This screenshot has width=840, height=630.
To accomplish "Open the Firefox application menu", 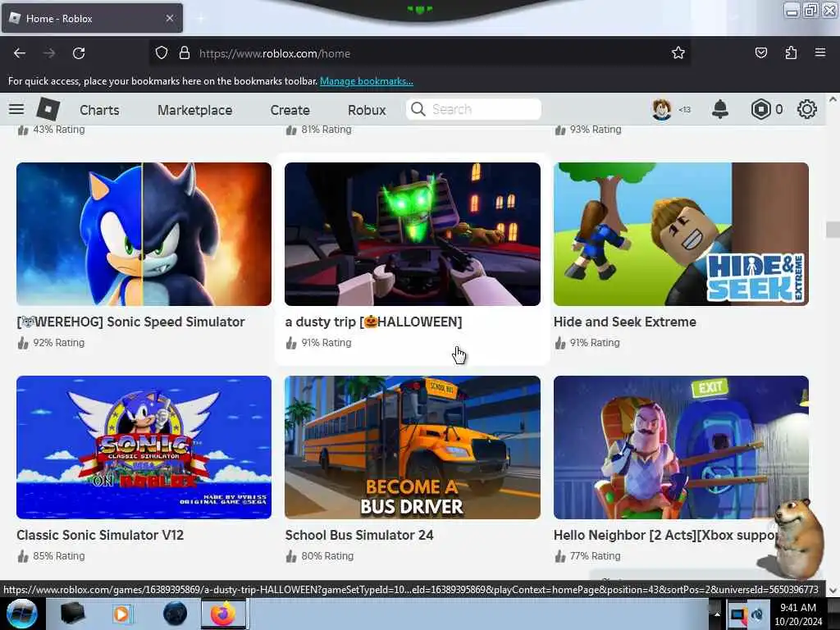I will pos(820,52).
